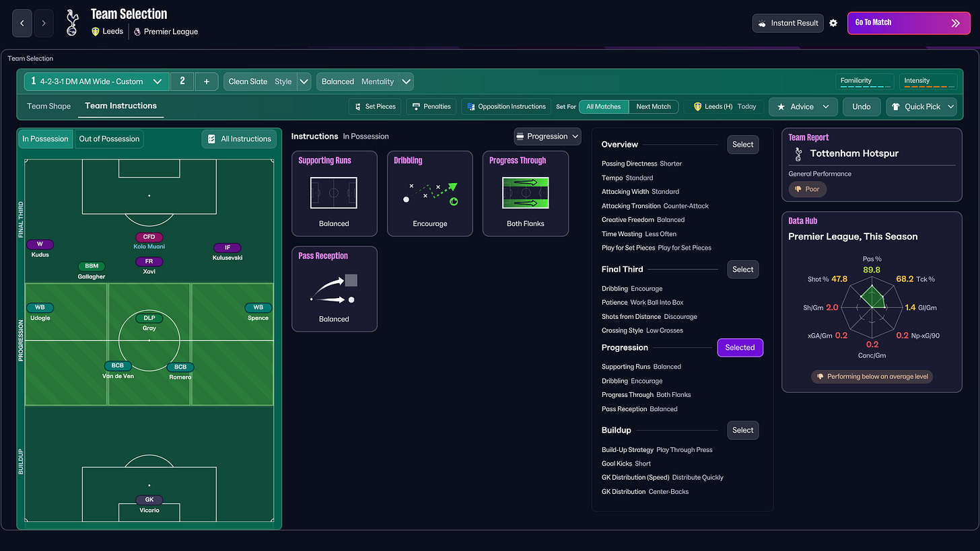
Task: Click the Selected Progression button
Action: pos(740,347)
